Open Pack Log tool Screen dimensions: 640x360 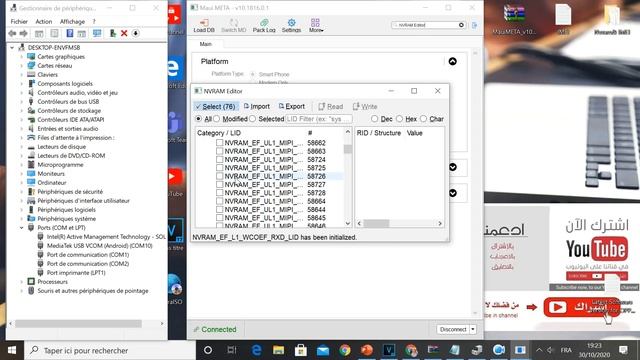tap(264, 25)
